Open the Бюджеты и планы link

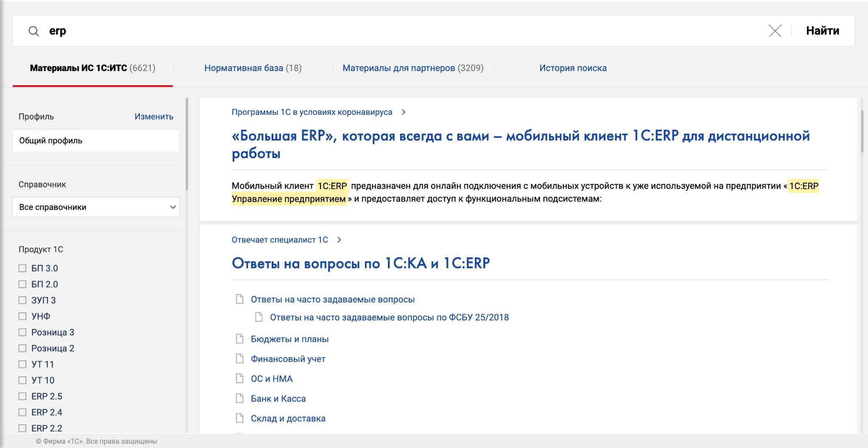click(x=290, y=339)
